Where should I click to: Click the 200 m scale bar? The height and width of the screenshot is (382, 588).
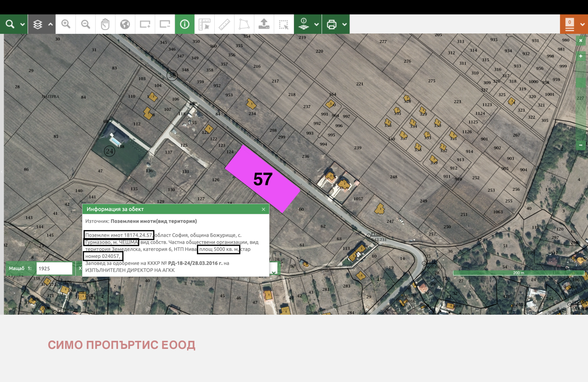pos(518,273)
